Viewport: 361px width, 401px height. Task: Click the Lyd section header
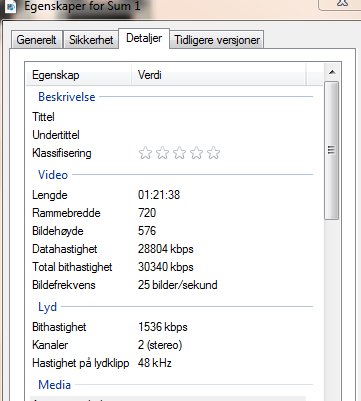[x=47, y=307]
